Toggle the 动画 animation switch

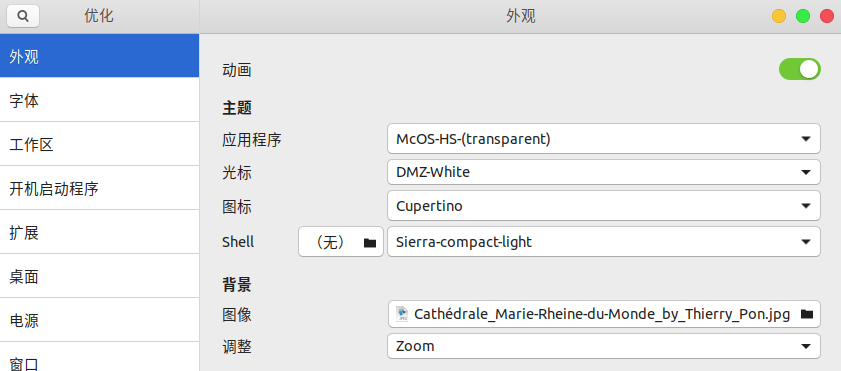pos(800,69)
